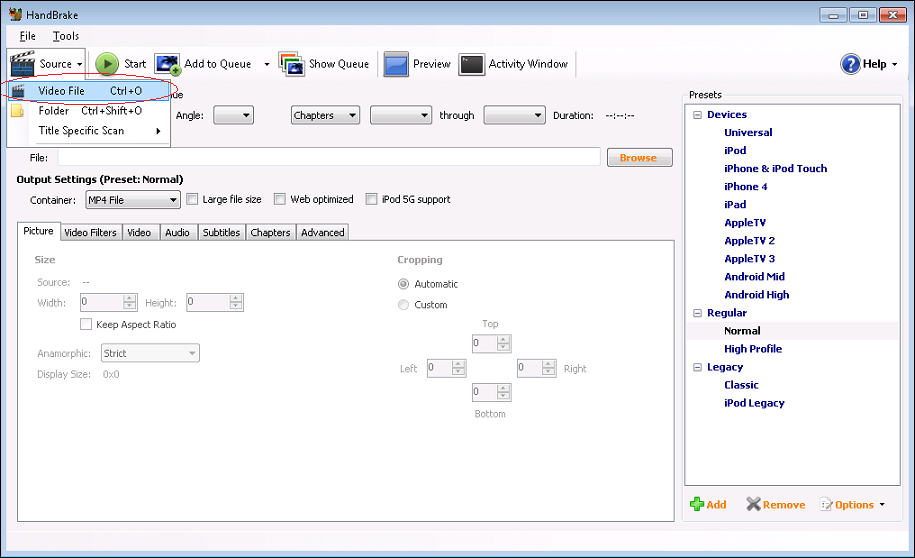
Task: Open the Angle dropdown
Action: (x=233, y=116)
